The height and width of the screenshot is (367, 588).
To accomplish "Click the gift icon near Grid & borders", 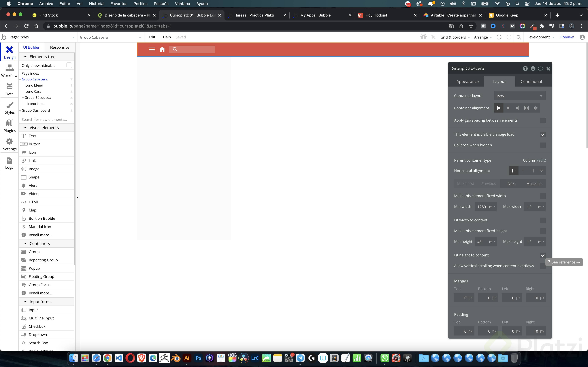I will 423,37.
